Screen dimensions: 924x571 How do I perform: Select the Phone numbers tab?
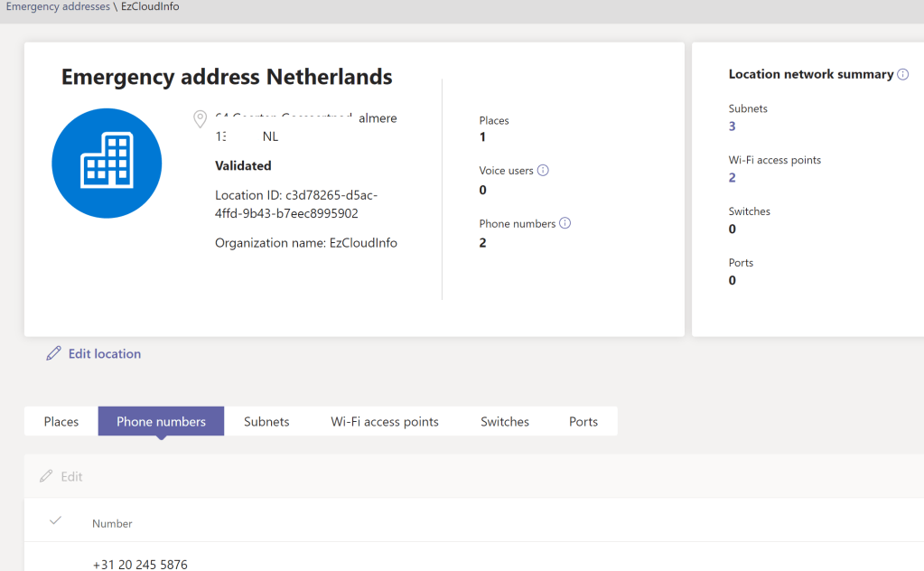[x=161, y=421]
